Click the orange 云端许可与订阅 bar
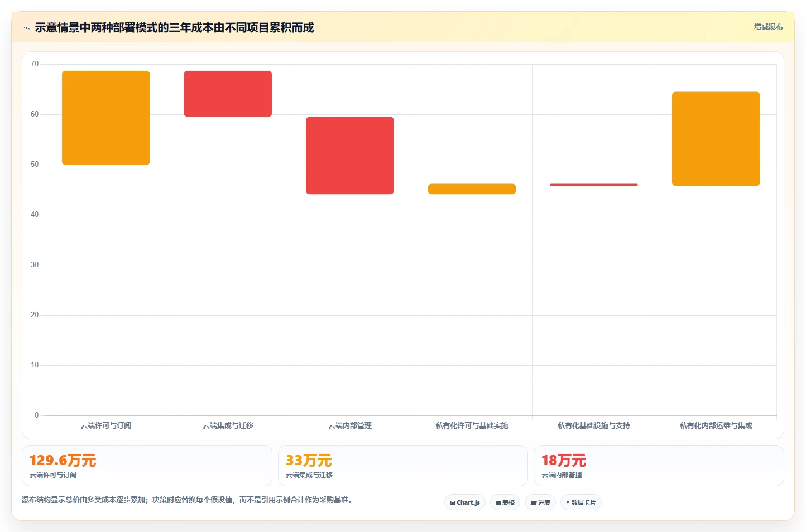Screen dimensions: 806x532 (106, 118)
